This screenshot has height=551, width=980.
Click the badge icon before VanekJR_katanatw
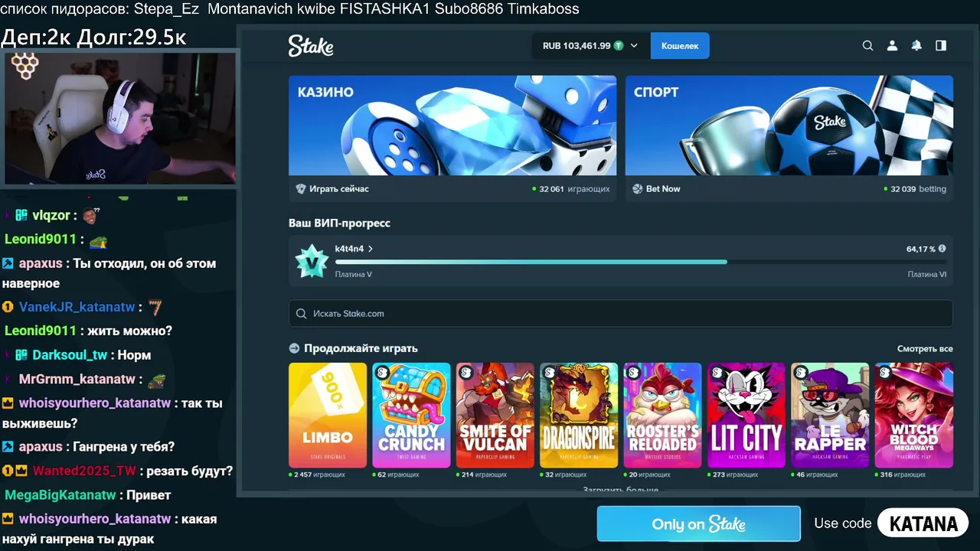(8, 307)
